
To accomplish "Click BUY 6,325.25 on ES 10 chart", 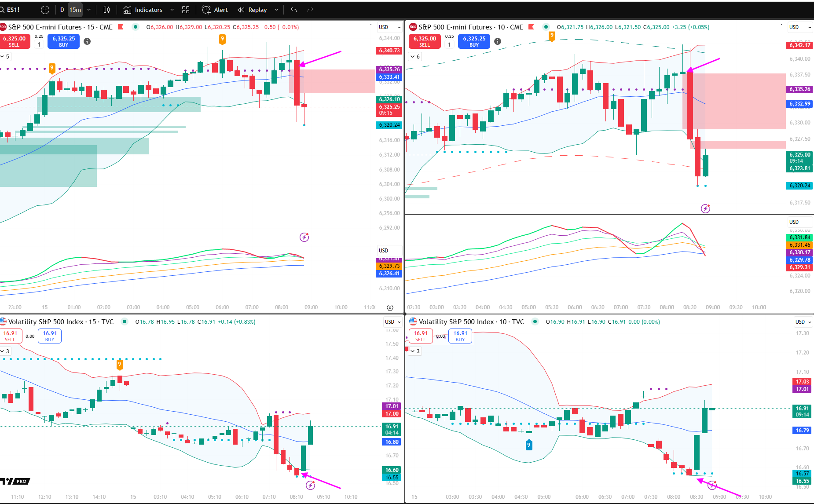I will tap(474, 41).
